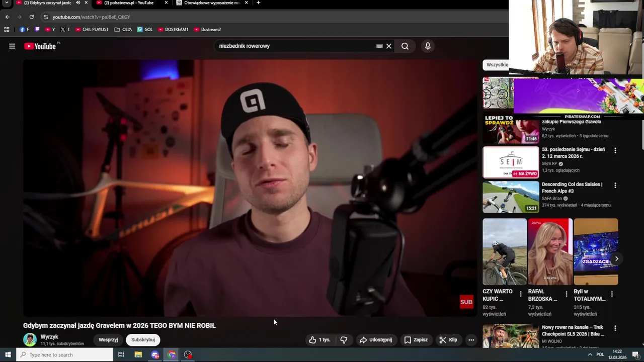644x362 pixels.
Task: Open the X 'T' bookmark
Action: [x=65, y=30]
